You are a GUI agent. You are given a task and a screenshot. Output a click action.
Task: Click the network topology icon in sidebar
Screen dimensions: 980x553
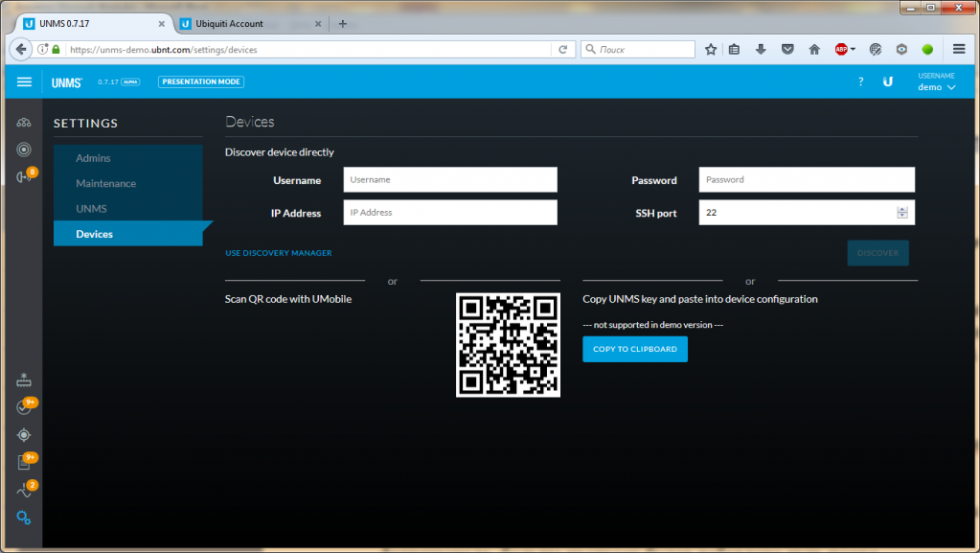point(24,123)
